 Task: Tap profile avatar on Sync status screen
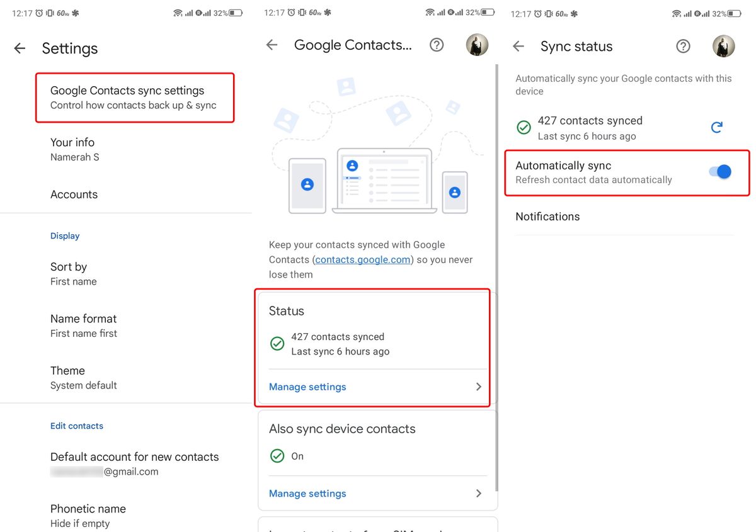pos(723,46)
